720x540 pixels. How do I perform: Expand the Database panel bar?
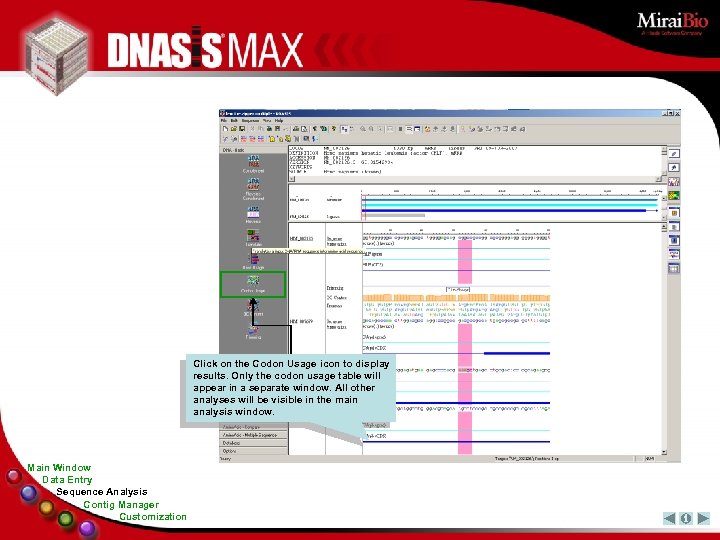pyautogui.click(x=254, y=443)
